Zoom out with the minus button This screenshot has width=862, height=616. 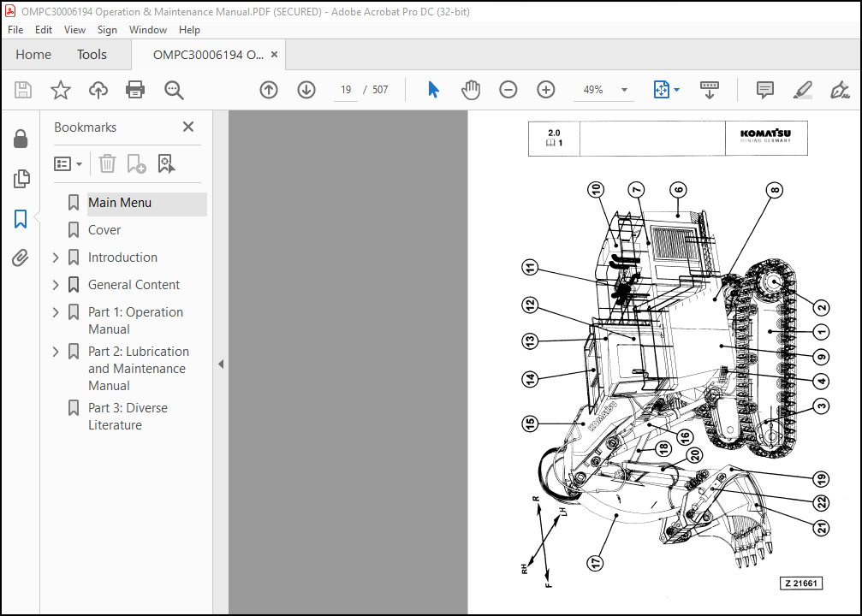tap(508, 90)
